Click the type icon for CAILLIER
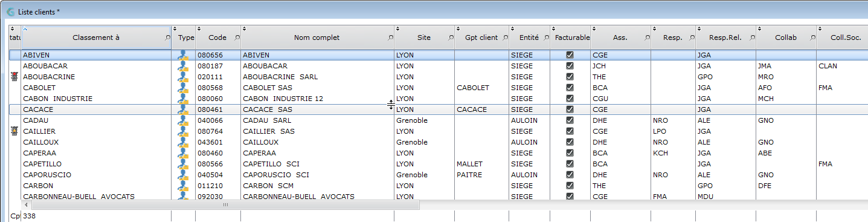This screenshot has height=222, width=868. coord(183,131)
